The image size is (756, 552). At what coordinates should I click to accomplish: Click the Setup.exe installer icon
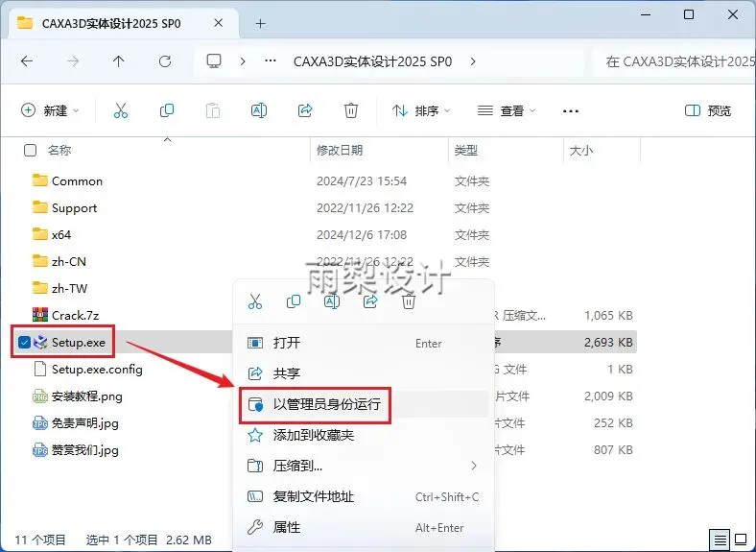point(40,342)
